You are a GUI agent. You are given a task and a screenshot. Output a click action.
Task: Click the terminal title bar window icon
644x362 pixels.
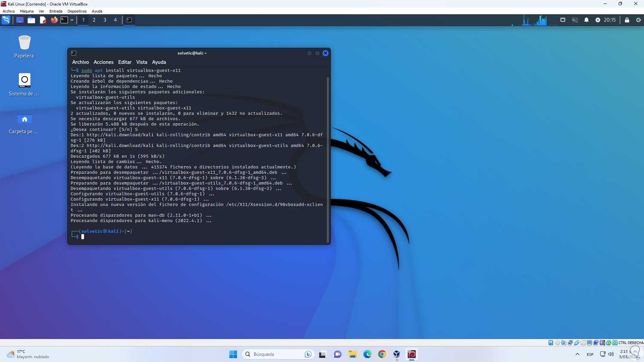tap(74, 53)
